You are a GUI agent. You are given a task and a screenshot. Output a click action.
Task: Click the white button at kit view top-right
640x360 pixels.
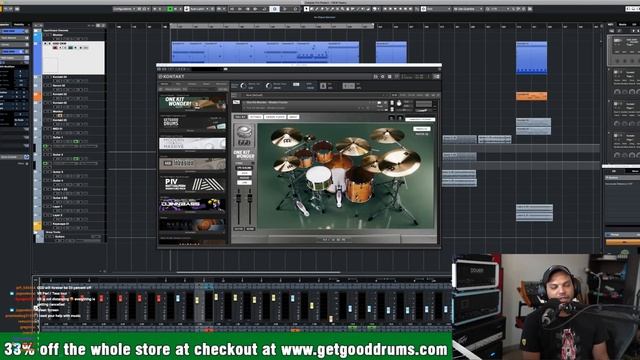(421, 129)
